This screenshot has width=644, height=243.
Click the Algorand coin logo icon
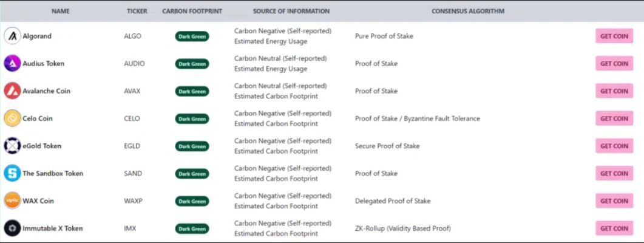point(12,36)
